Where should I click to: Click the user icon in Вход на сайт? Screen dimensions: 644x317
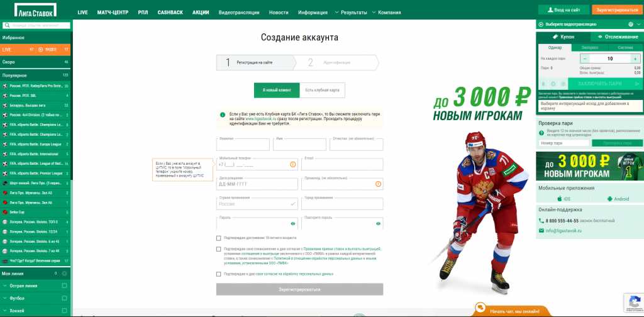[x=550, y=9]
